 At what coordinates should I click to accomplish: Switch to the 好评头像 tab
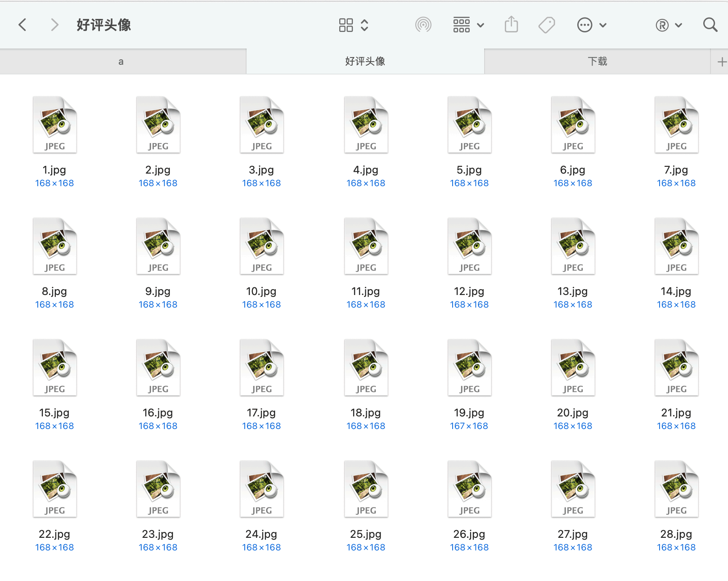(365, 62)
